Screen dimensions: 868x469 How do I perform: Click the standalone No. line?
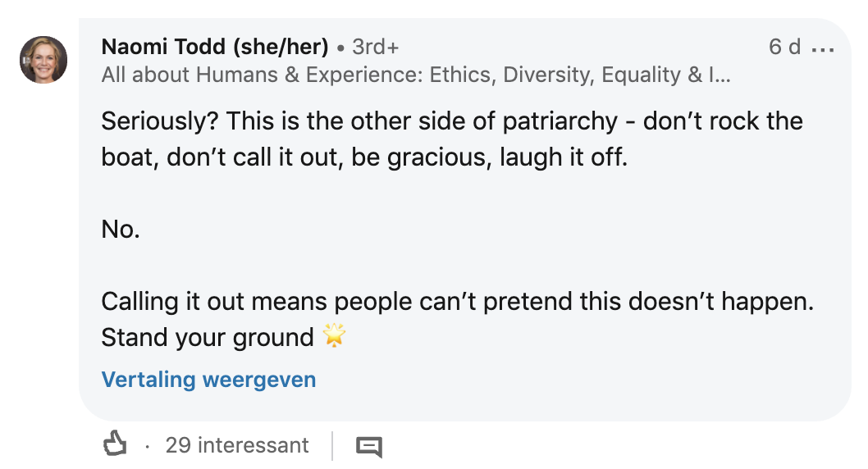[x=121, y=230]
